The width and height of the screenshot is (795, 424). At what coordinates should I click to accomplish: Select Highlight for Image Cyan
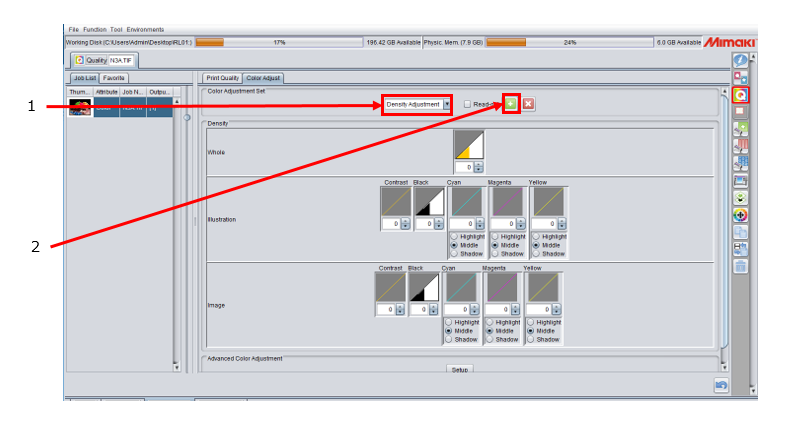tap(449, 323)
